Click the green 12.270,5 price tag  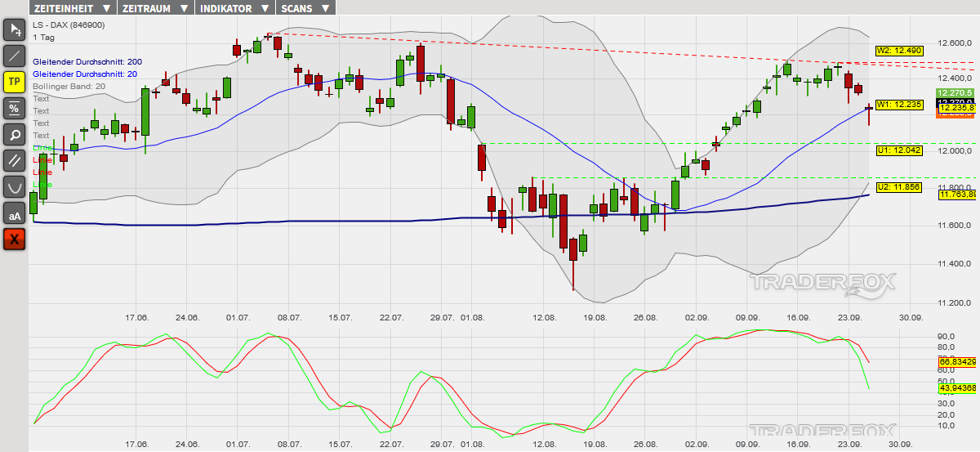(954, 92)
